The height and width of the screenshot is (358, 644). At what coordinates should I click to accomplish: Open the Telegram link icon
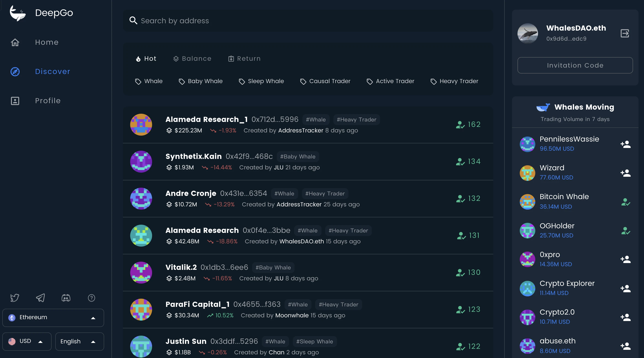40,298
